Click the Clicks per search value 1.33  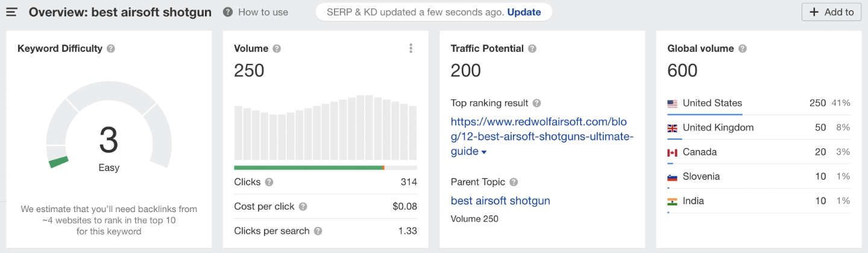tap(407, 231)
